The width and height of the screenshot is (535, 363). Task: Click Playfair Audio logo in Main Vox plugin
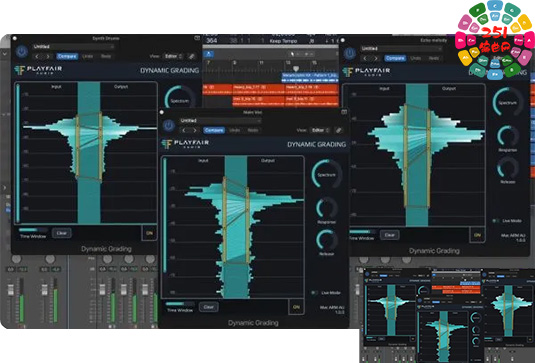[x=185, y=144]
